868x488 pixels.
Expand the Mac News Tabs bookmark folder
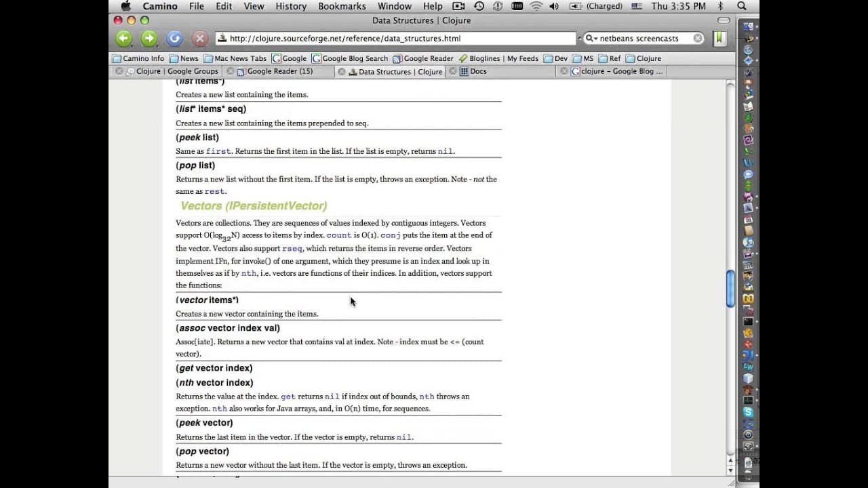(x=235, y=58)
